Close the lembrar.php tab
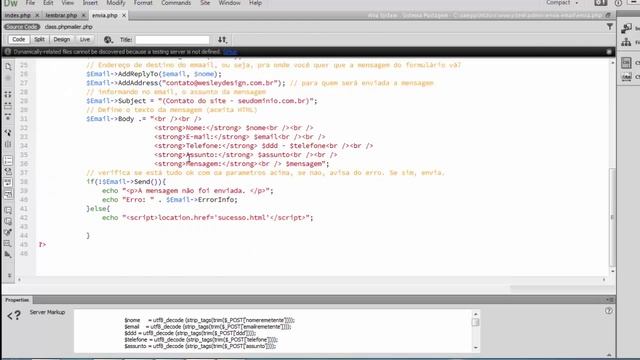The image size is (640, 360). click(83, 15)
